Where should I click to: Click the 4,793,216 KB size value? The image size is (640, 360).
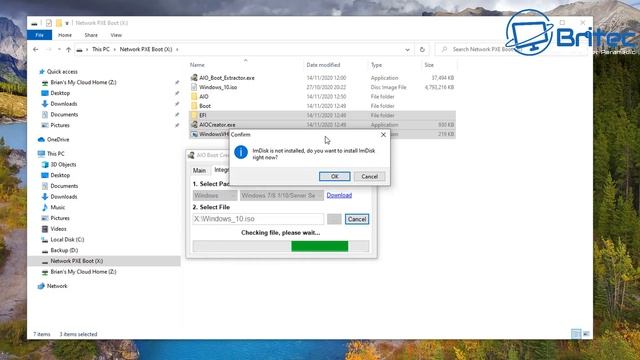point(439,87)
